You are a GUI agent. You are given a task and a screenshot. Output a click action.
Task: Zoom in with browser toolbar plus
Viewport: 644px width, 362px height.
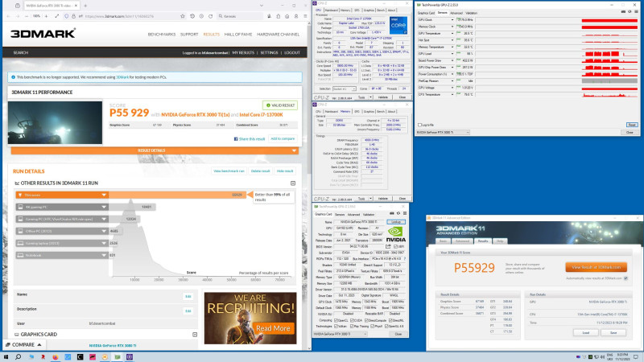pos(46,16)
